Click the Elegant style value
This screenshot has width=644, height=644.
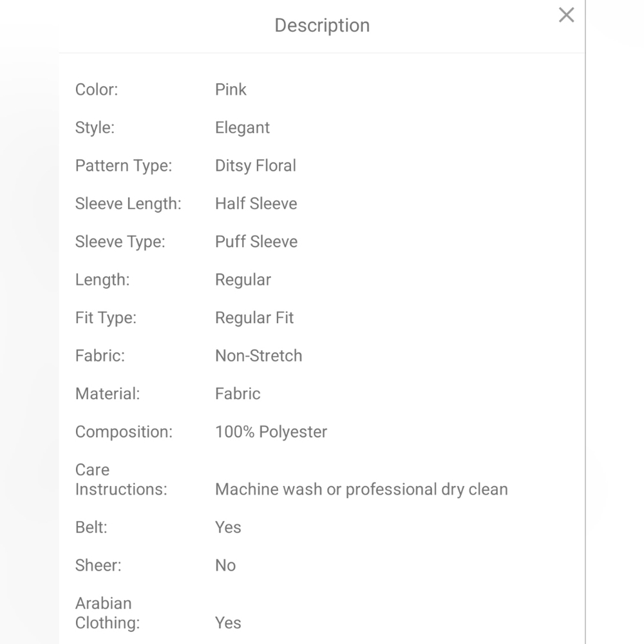(x=242, y=128)
